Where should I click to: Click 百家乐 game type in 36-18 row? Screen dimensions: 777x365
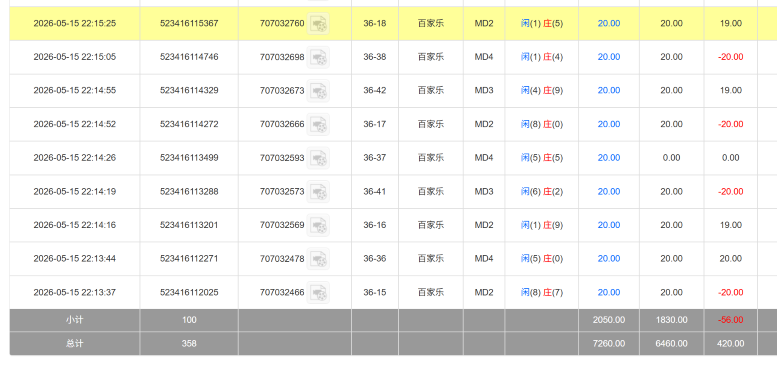tap(431, 23)
